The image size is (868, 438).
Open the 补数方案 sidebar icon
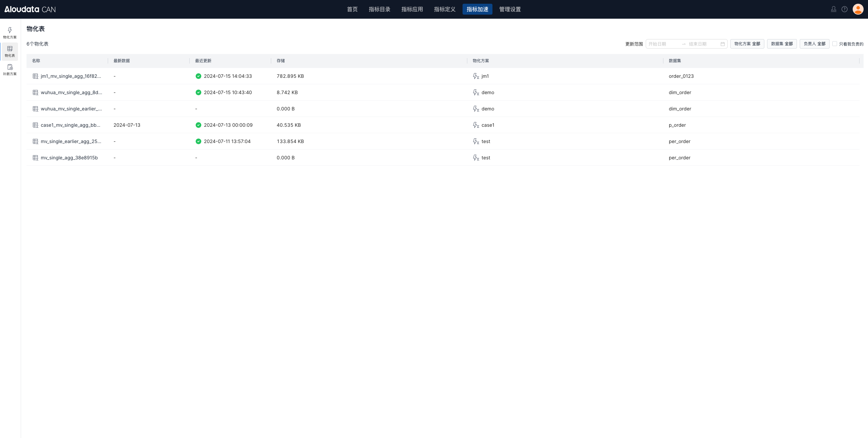pos(10,70)
